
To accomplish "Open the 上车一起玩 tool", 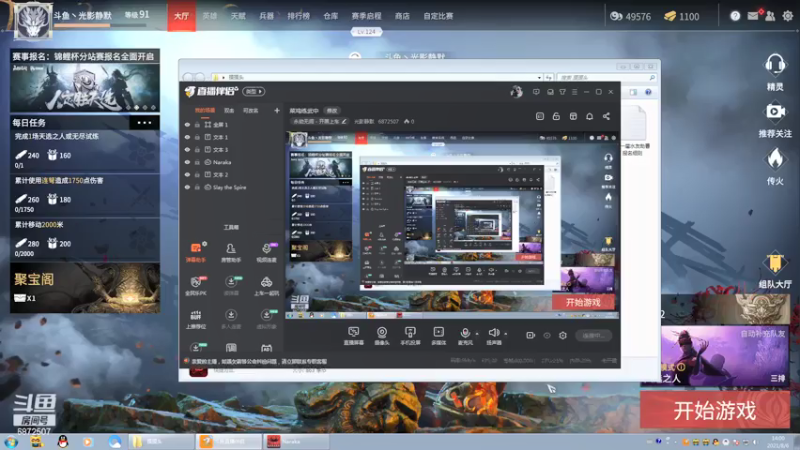I will [x=266, y=286].
